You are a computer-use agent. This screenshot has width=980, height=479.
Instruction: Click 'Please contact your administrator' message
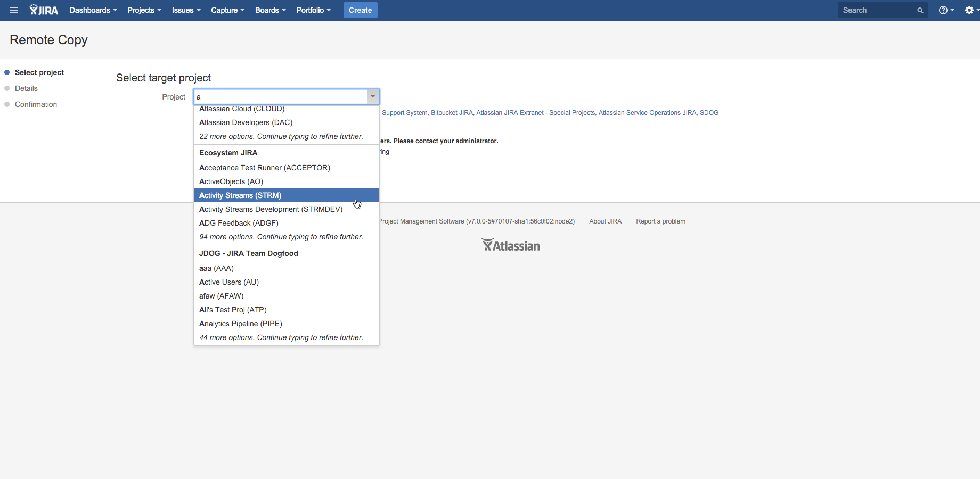[446, 141]
